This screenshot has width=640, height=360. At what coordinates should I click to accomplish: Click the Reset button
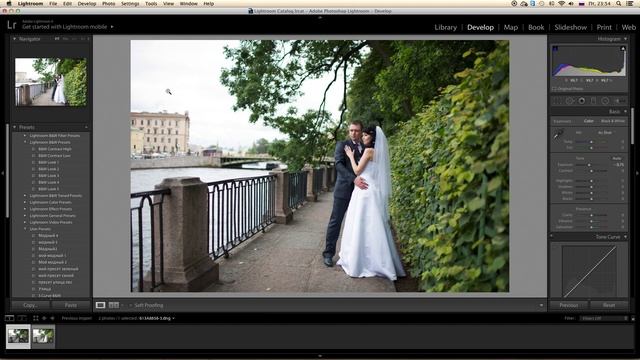609,305
